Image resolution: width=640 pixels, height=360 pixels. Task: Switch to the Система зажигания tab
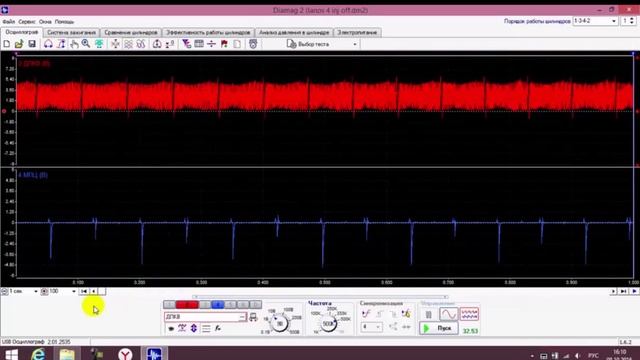(x=71, y=32)
